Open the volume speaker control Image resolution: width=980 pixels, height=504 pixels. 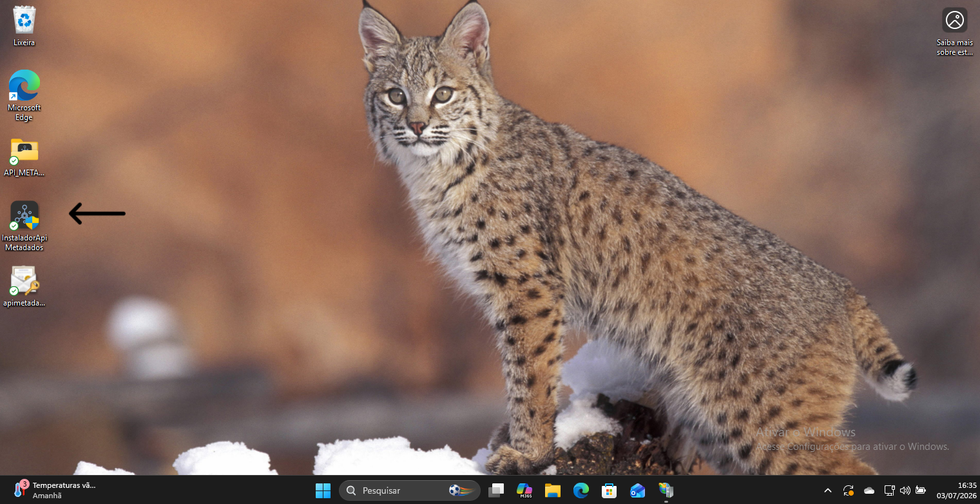click(x=905, y=490)
